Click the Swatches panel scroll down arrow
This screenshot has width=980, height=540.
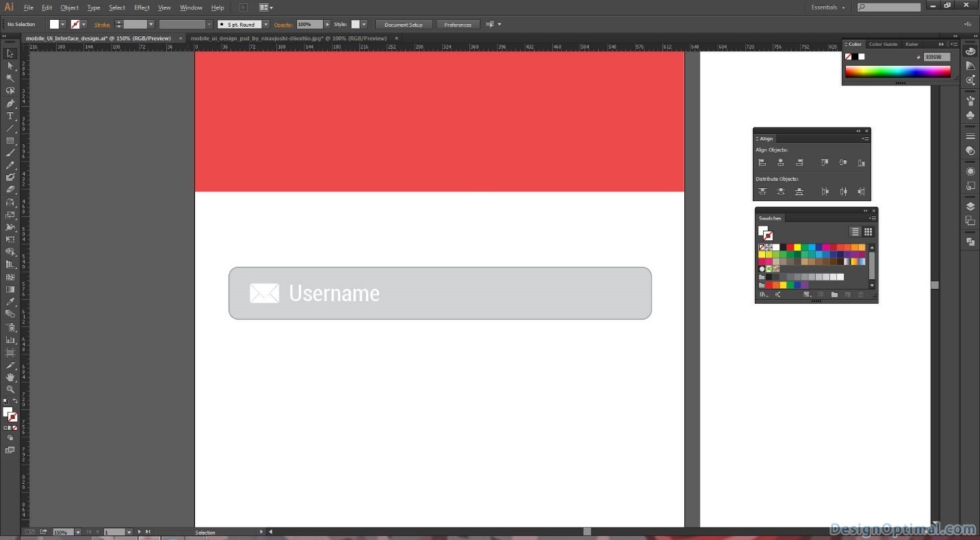point(872,285)
